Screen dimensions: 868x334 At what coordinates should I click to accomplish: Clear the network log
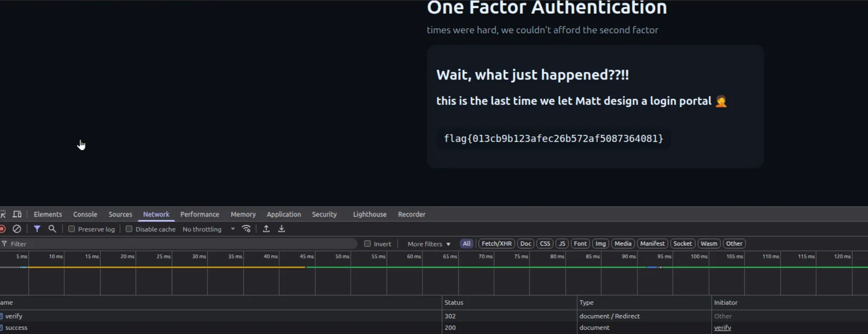click(17, 229)
